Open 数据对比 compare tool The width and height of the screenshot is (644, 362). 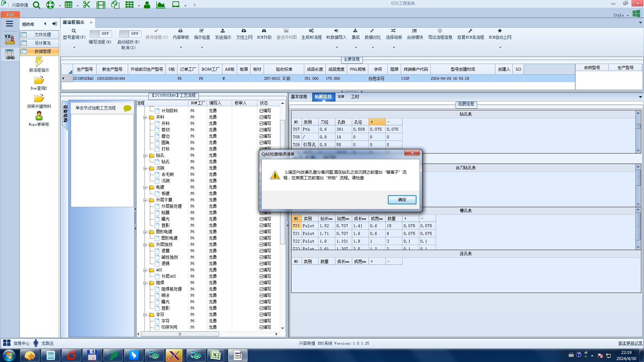[373, 34]
